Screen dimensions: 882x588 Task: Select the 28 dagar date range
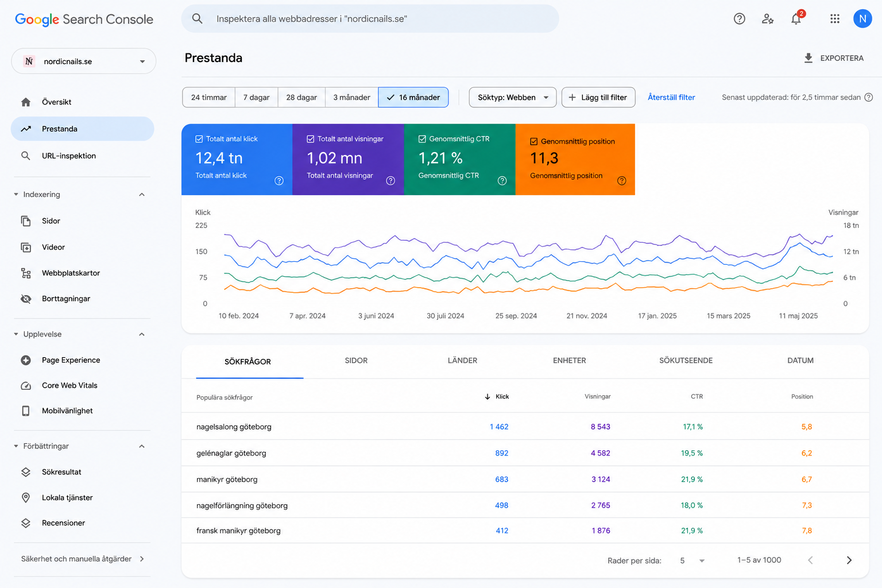click(302, 98)
